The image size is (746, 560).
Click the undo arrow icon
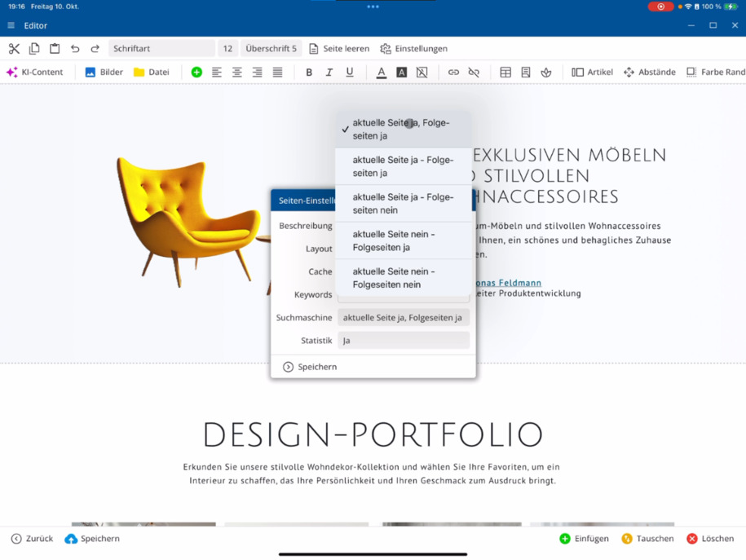click(75, 49)
